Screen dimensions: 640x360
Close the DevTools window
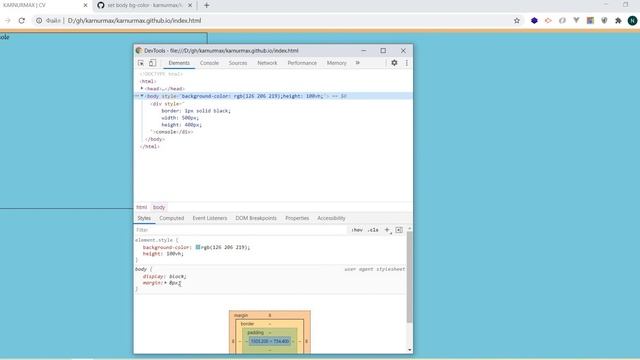coord(403,51)
